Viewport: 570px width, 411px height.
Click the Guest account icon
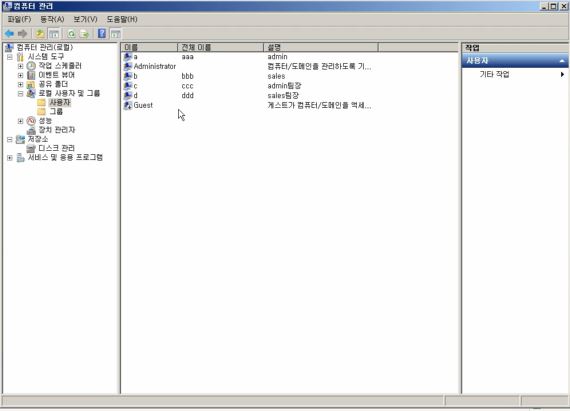coord(128,105)
